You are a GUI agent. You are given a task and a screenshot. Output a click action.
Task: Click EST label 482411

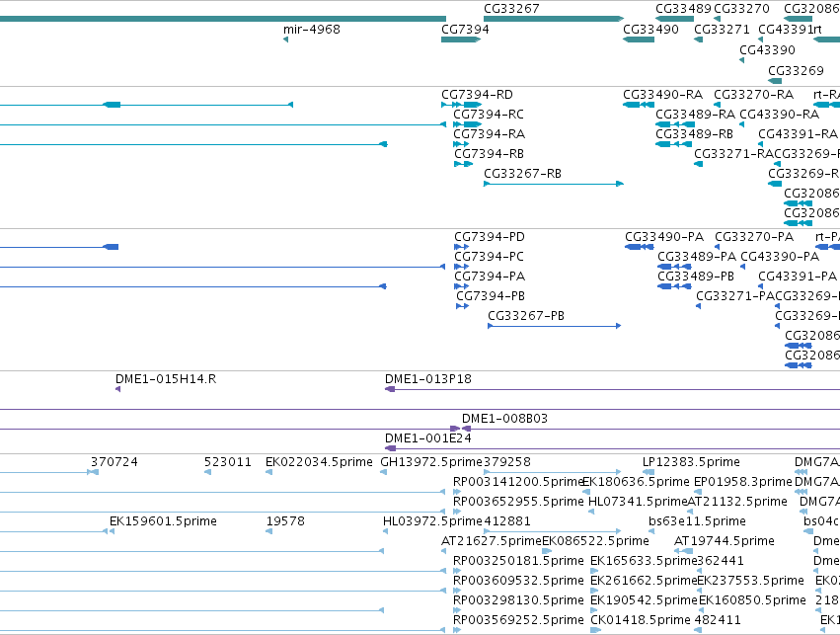point(718,620)
